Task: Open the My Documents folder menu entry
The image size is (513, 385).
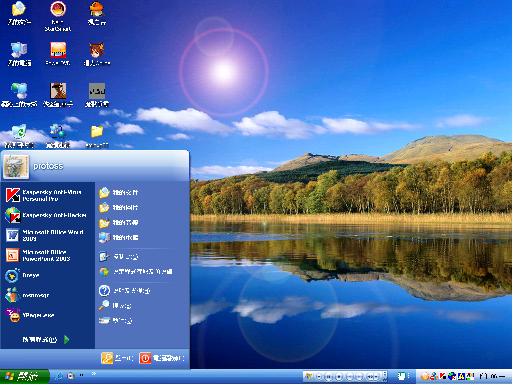Action: 118,192
